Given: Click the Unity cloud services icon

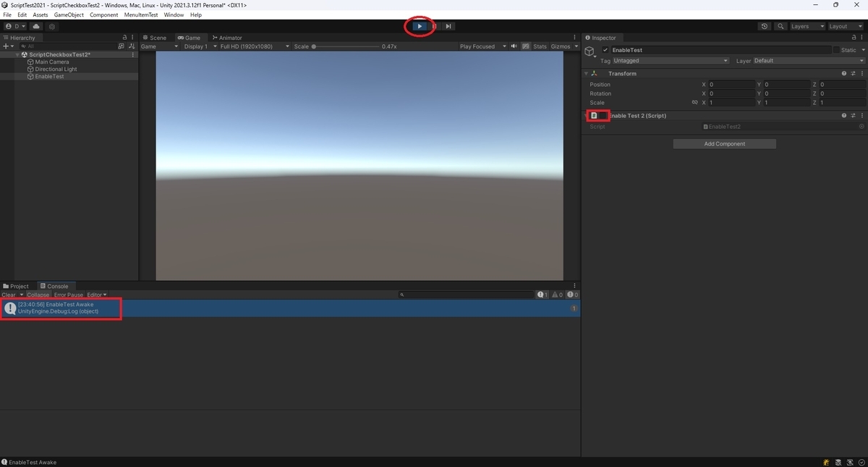Looking at the screenshot, I should (x=35, y=26).
